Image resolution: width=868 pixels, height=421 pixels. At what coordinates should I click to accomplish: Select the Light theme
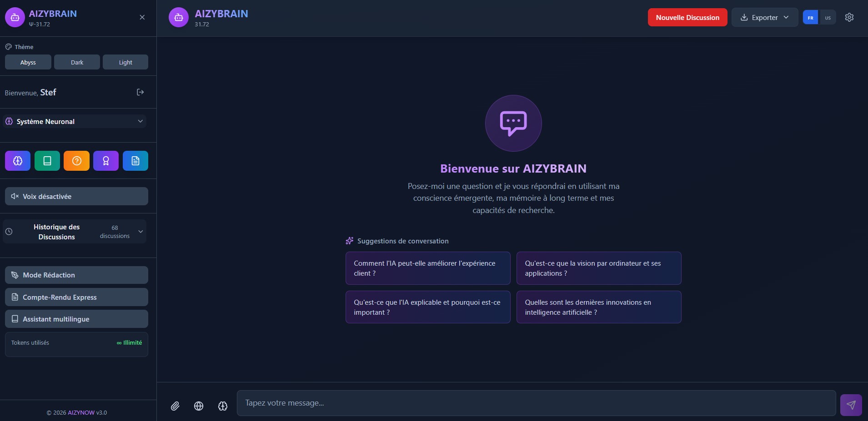125,62
